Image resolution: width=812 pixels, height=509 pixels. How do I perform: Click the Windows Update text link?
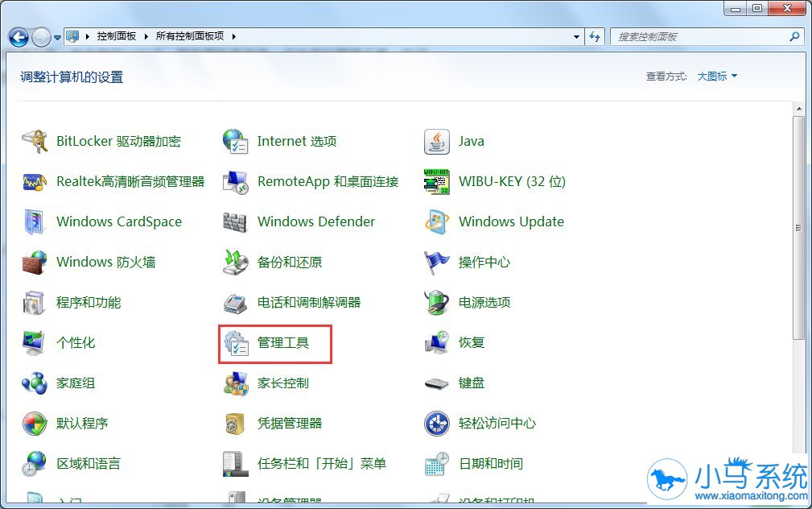(x=511, y=221)
